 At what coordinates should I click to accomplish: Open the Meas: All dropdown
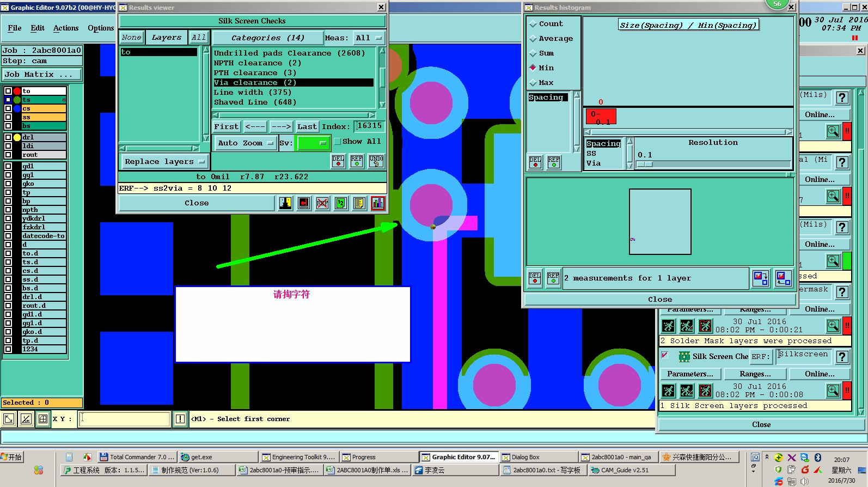[369, 38]
